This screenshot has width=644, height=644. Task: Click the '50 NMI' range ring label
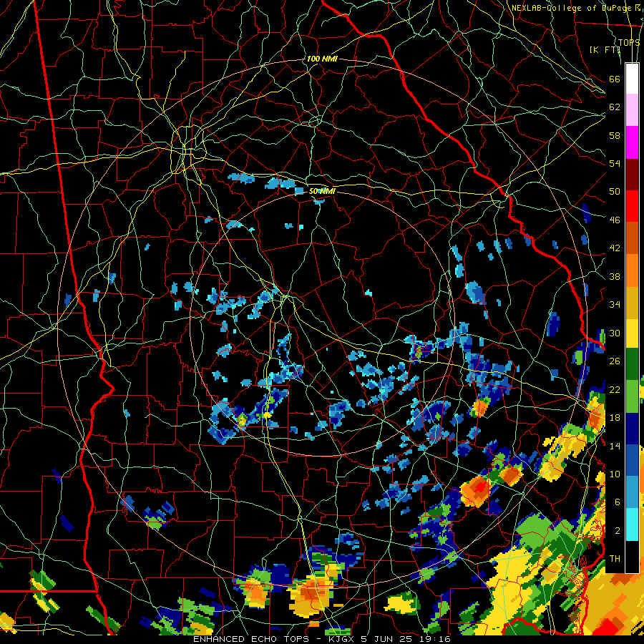[322, 191]
